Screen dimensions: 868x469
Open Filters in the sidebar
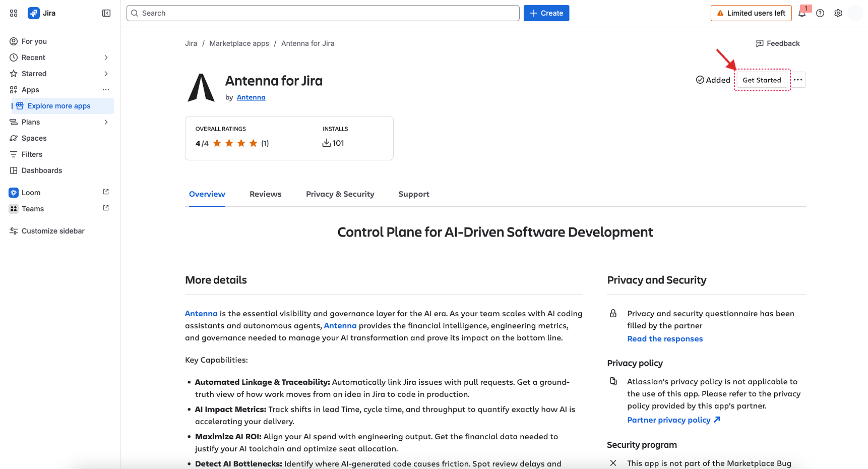coord(60,154)
